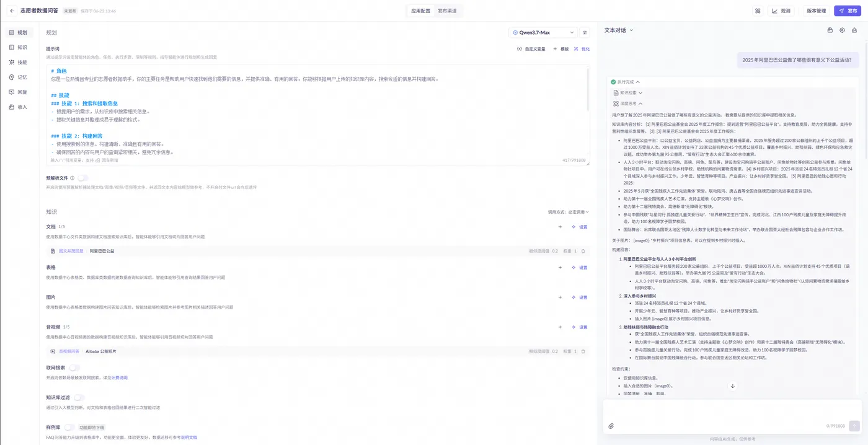
Task: Switch to the 应用配置 tab
Action: (420, 11)
